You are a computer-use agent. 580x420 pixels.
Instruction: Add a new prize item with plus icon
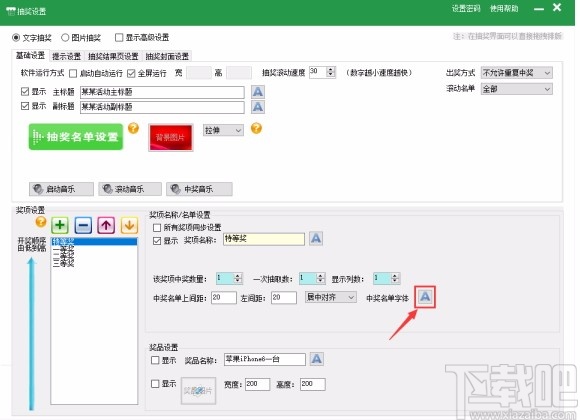pyautogui.click(x=60, y=225)
